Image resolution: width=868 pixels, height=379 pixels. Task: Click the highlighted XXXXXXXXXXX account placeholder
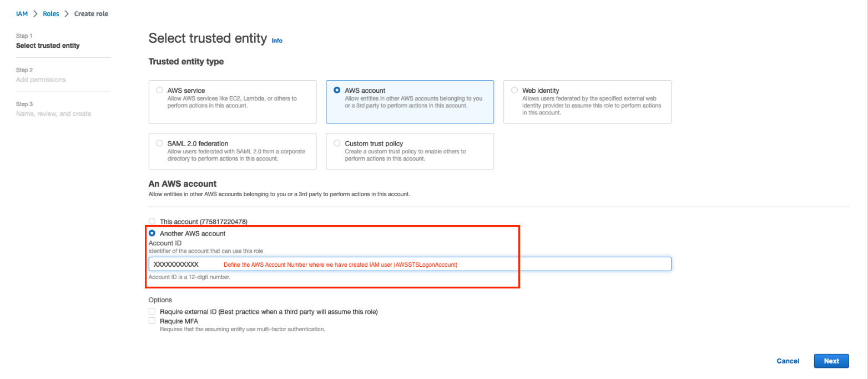(x=178, y=263)
